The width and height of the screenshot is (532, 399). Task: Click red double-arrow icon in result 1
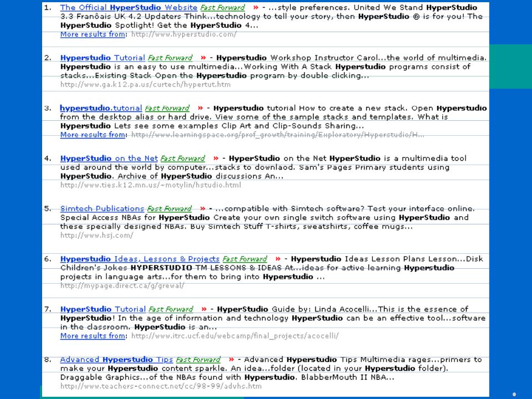tap(255, 7)
